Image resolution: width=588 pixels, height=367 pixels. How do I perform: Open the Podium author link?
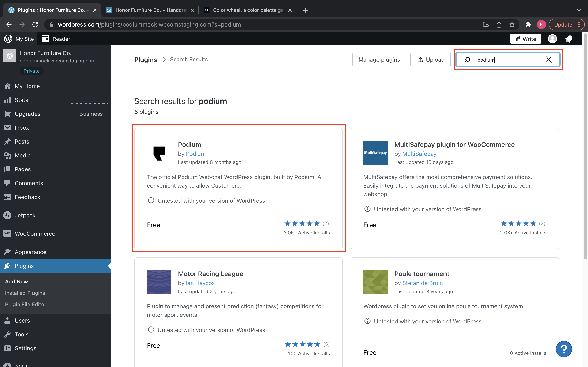(196, 154)
